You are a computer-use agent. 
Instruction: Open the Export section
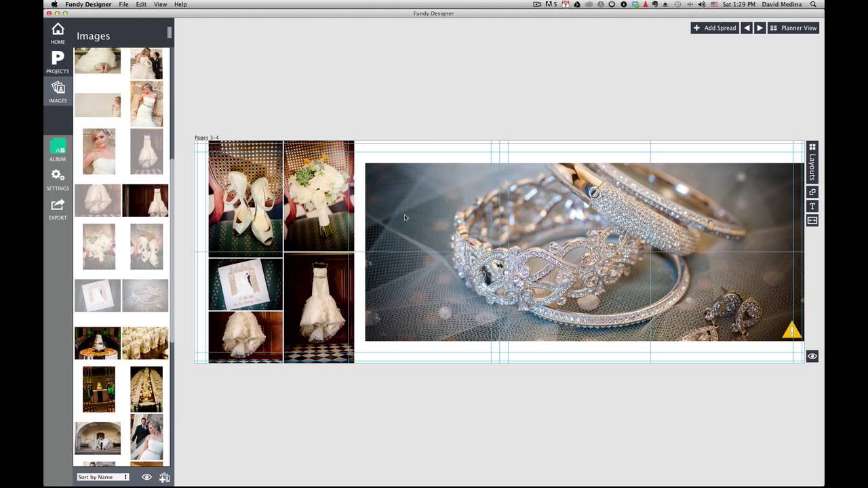point(58,209)
